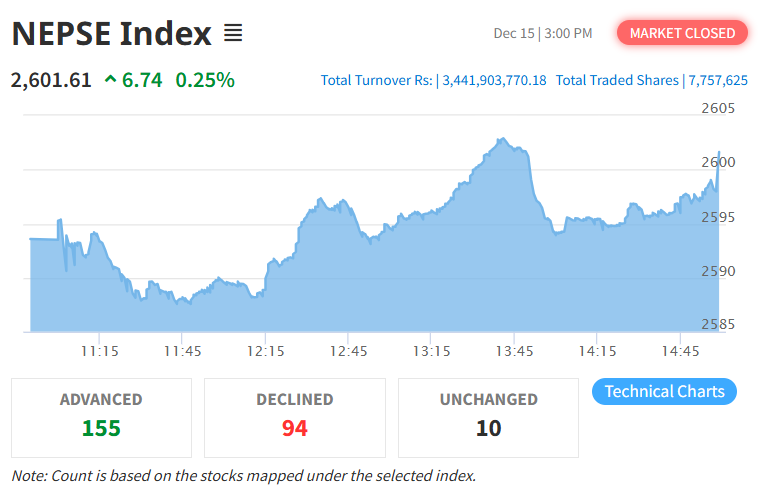
Task: Click the 11:15 time axis label
Action: tap(100, 351)
